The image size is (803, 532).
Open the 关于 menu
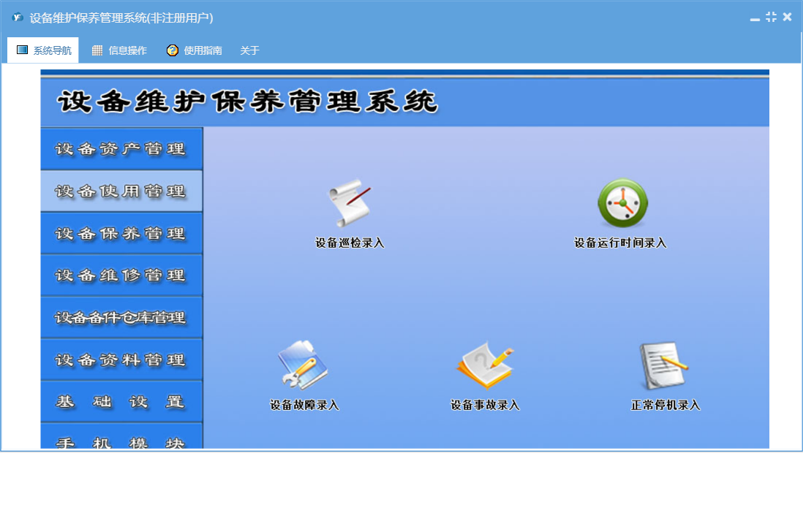tap(250, 50)
